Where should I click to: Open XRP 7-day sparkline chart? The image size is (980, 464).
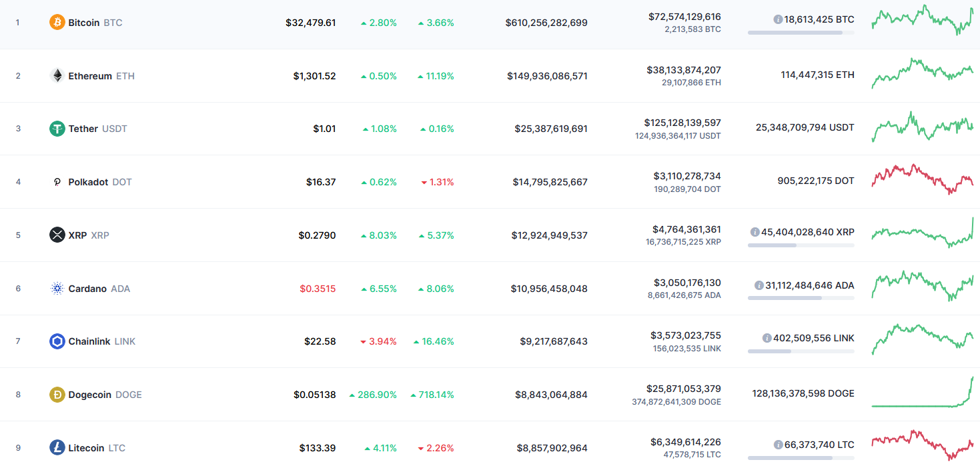922,233
